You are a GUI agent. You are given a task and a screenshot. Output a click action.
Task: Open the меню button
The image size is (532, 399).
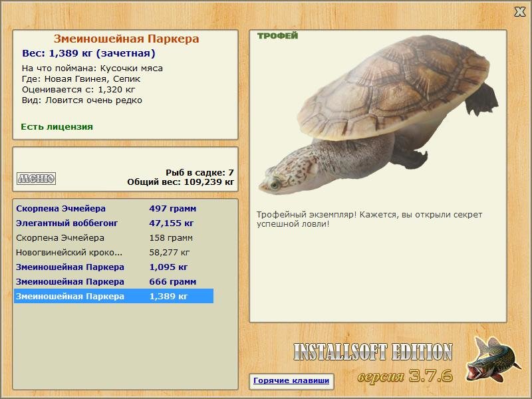[x=35, y=178]
